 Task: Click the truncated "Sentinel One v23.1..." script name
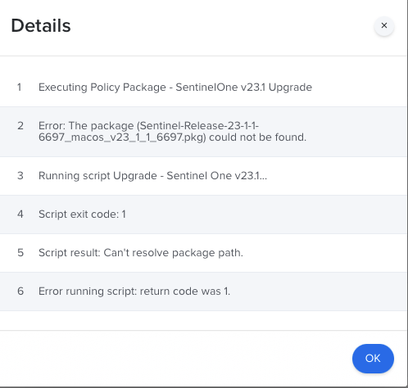217,176
